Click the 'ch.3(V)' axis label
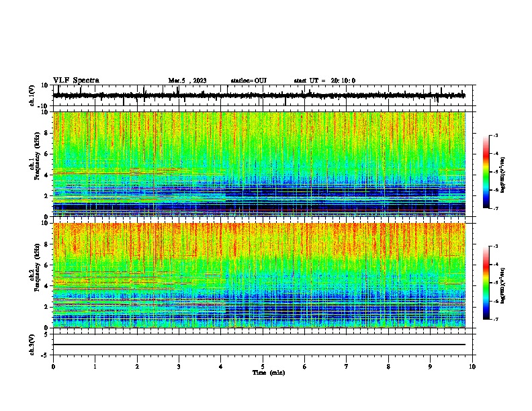This screenshot has width=532, height=411. pos(32,345)
